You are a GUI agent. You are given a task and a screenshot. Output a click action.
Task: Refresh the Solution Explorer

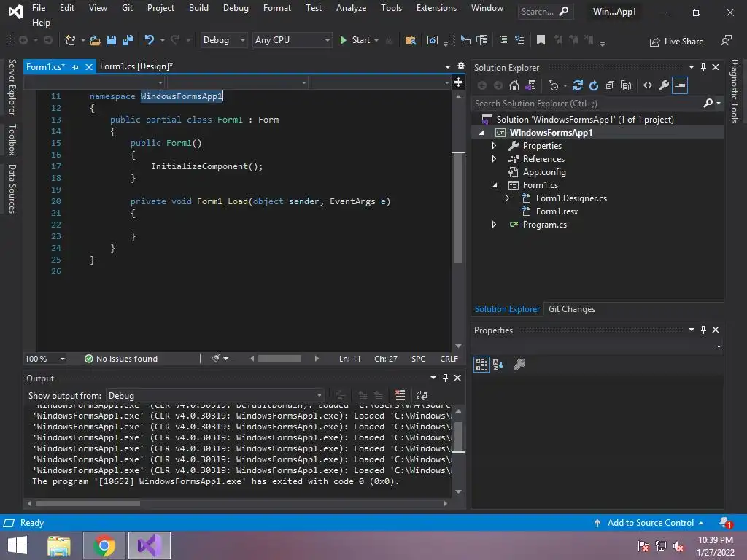coord(594,85)
